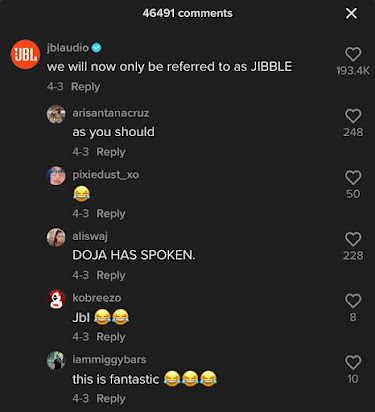Image resolution: width=375 pixels, height=412 pixels.
Task: Click jblaudio's blue verified badge
Action: (97, 48)
